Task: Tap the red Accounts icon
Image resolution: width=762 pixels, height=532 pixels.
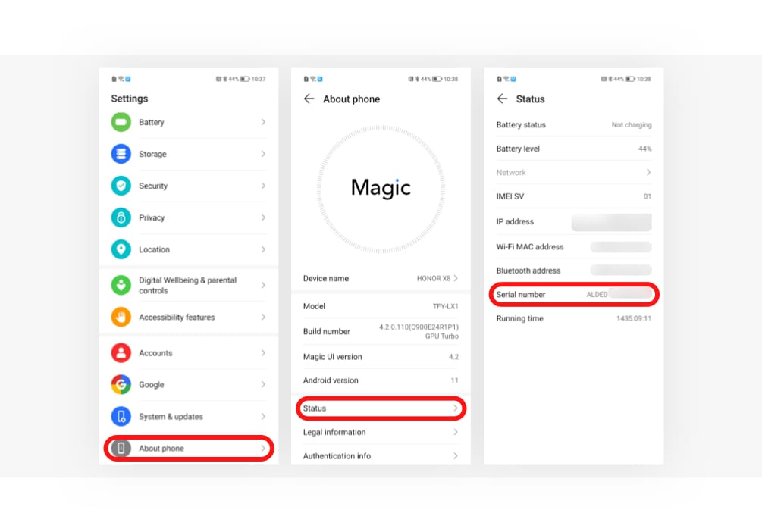Action: click(121, 353)
